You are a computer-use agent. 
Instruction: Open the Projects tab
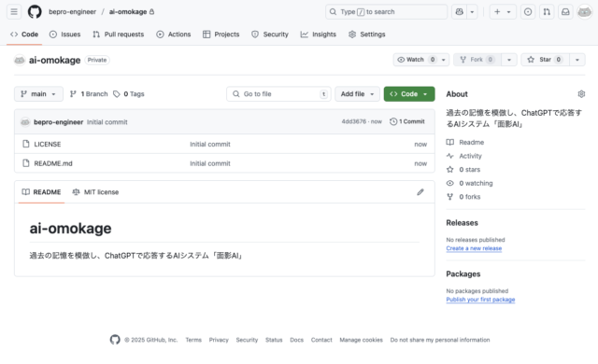pos(221,35)
